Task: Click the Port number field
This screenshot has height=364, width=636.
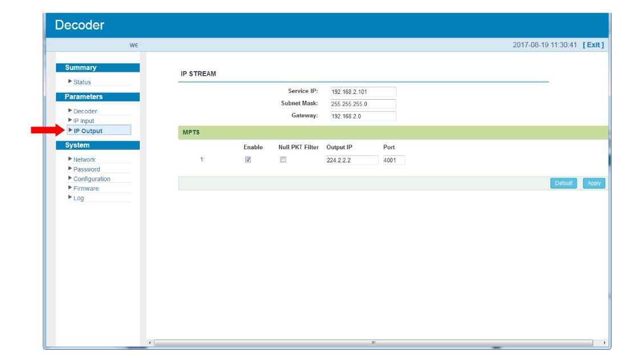Action: 394,161
